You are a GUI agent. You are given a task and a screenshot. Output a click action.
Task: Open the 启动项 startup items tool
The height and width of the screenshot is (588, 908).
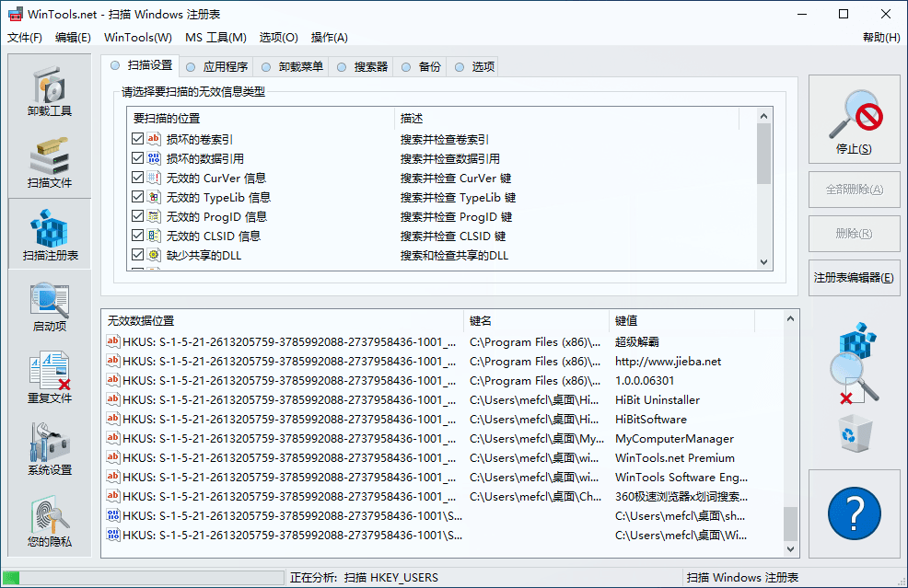(x=50, y=306)
